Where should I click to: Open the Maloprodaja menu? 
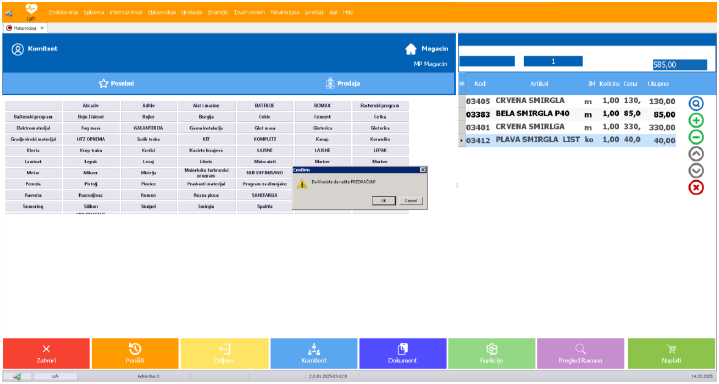coord(162,12)
